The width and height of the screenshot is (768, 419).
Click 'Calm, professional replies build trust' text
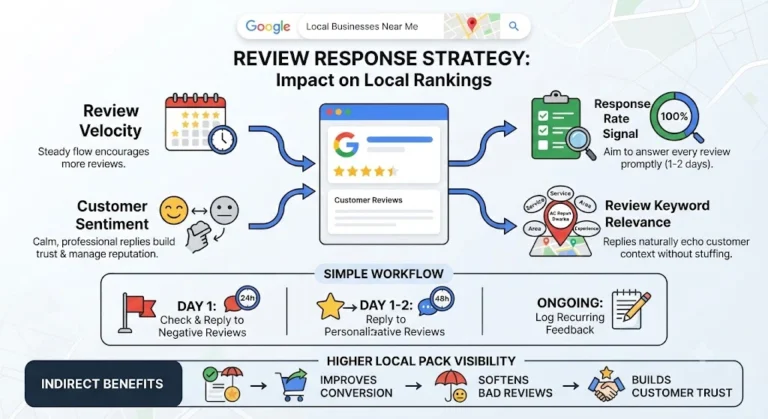tap(103, 247)
